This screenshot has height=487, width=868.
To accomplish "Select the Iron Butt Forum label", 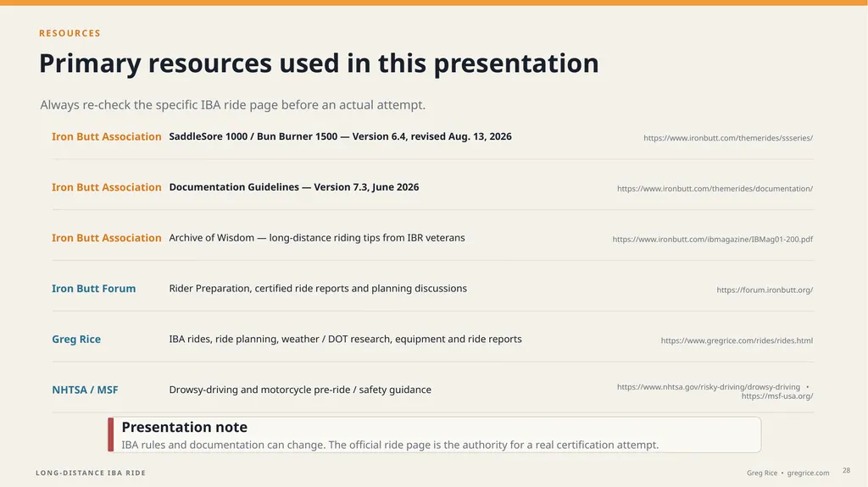I will coord(93,288).
